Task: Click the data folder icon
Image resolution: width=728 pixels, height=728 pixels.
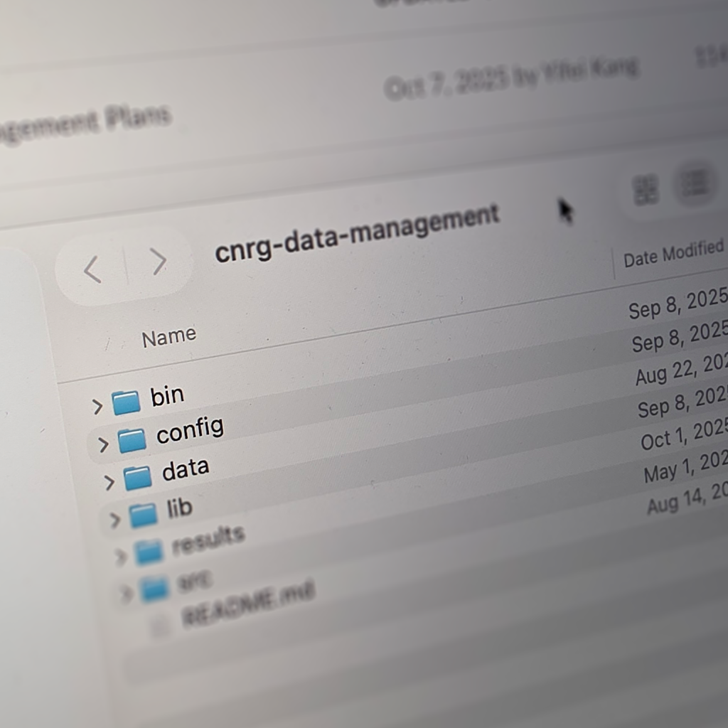Action: (x=137, y=478)
